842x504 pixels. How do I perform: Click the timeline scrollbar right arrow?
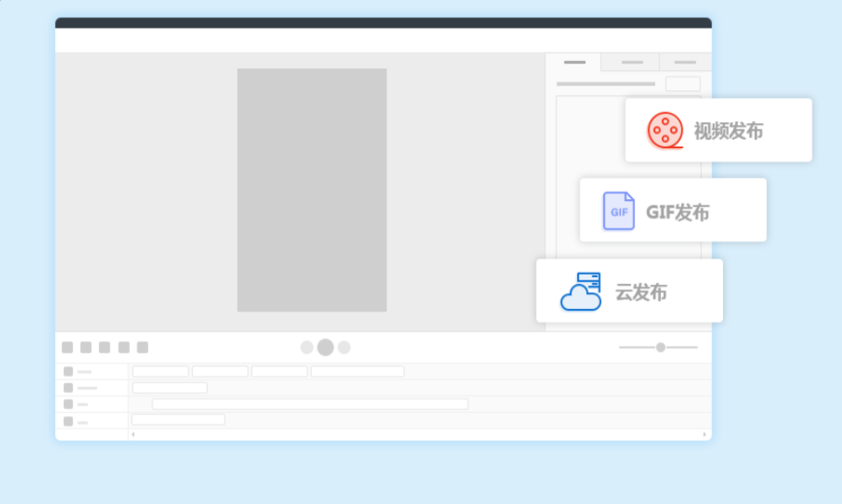pos(705,435)
